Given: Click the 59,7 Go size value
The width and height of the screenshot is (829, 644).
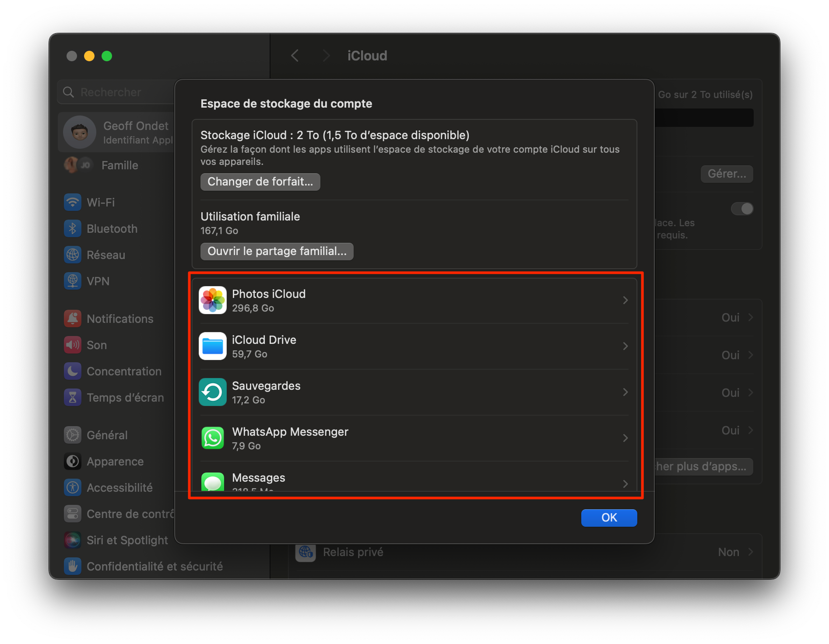Looking at the screenshot, I should click(249, 354).
